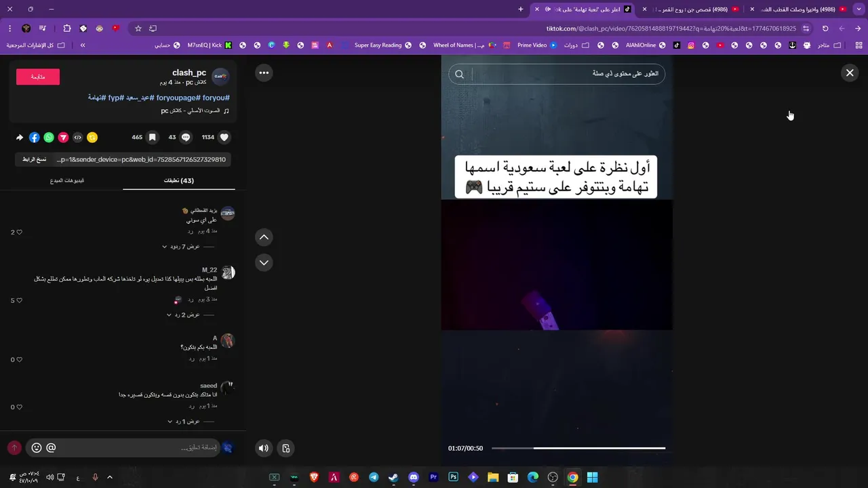
Task: Reload the page
Action: click(825, 28)
